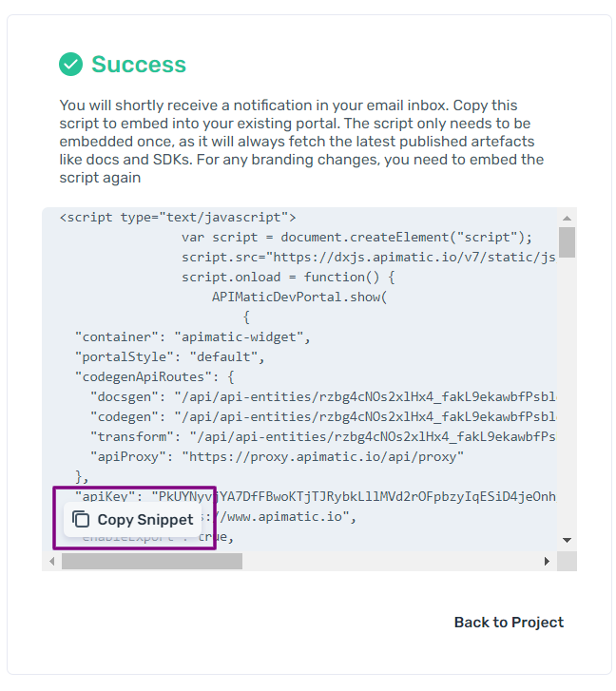Click the horizontal scrollbar thumb under code
The height and width of the screenshot is (691, 616).
152,562
